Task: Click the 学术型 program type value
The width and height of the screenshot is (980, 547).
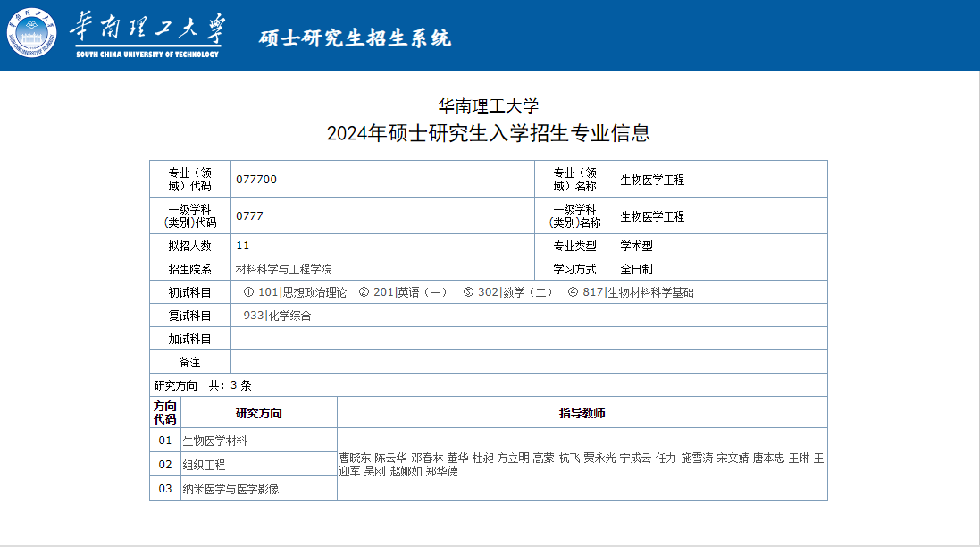Action: [636, 246]
